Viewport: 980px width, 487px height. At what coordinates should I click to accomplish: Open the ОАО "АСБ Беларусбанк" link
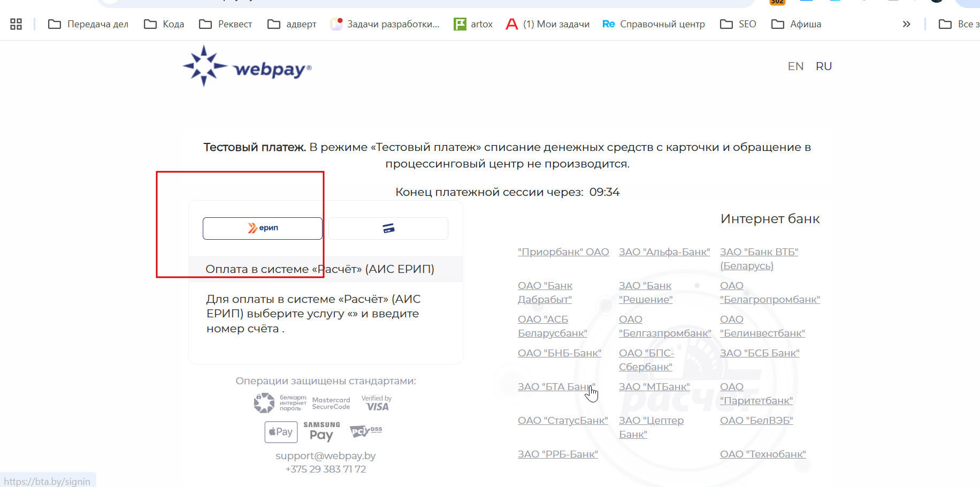click(553, 326)
